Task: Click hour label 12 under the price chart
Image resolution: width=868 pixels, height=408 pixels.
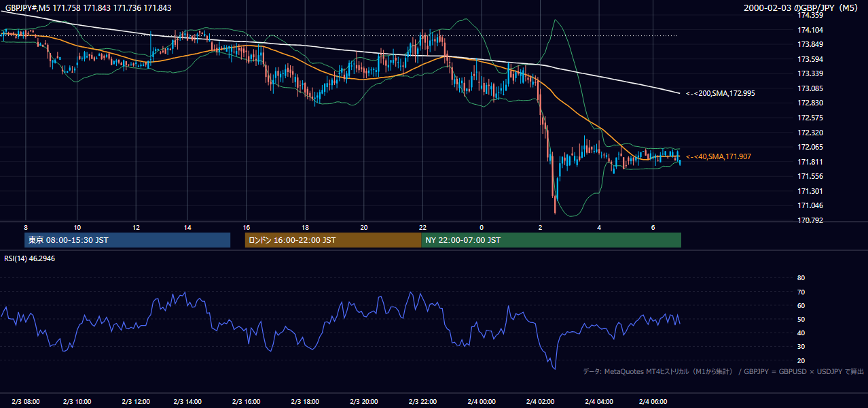Action: point(137,227)
